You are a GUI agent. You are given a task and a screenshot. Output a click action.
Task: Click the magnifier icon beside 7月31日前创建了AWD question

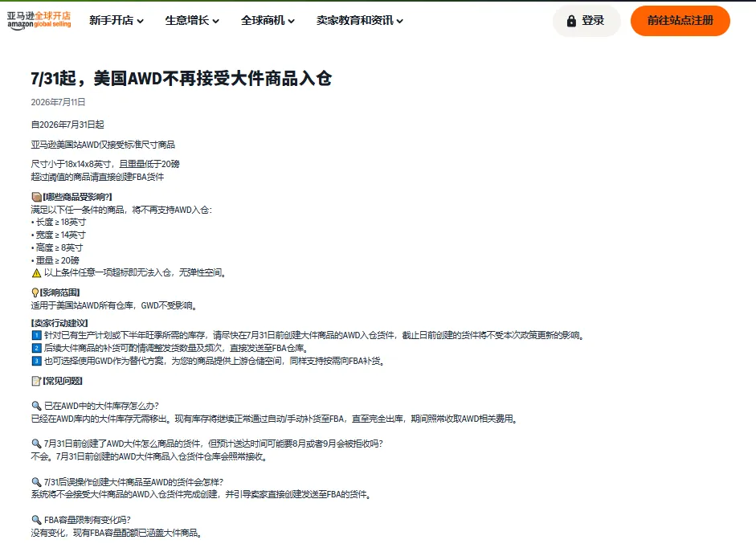pyautogui.click(x=36, y=444)
